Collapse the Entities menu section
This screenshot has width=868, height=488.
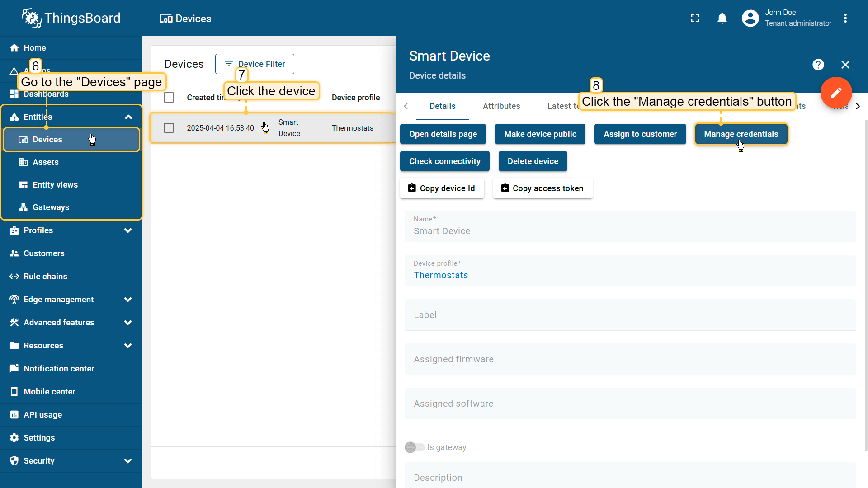coord(128,117)
